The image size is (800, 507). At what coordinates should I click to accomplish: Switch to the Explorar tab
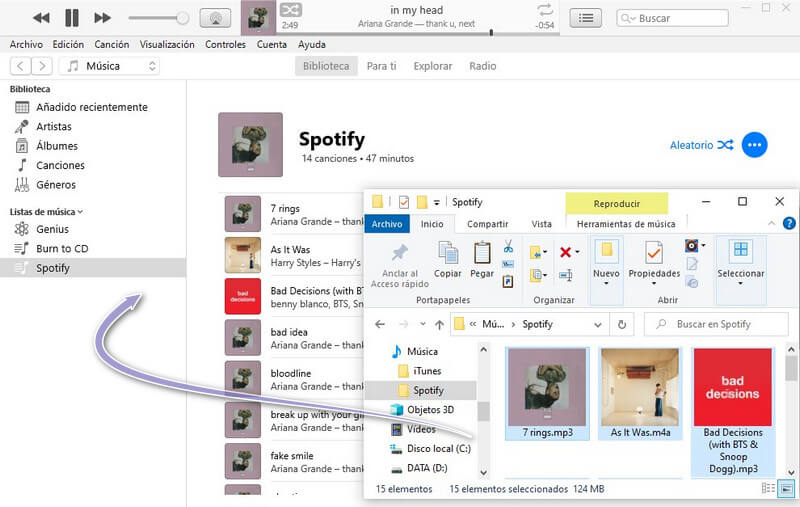coord(433,66)
